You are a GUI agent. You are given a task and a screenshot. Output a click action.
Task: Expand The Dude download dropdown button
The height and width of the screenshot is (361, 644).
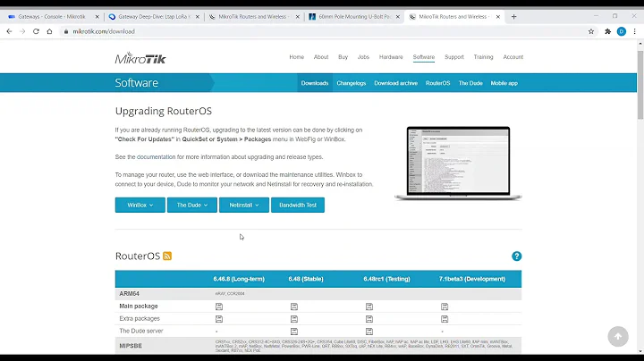[192, 206]
